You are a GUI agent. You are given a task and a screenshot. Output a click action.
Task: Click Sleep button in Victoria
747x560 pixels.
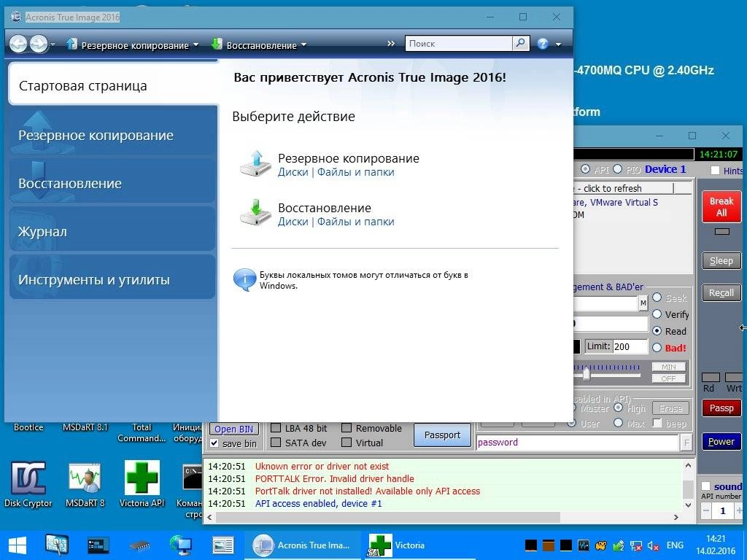pos(721,261)
